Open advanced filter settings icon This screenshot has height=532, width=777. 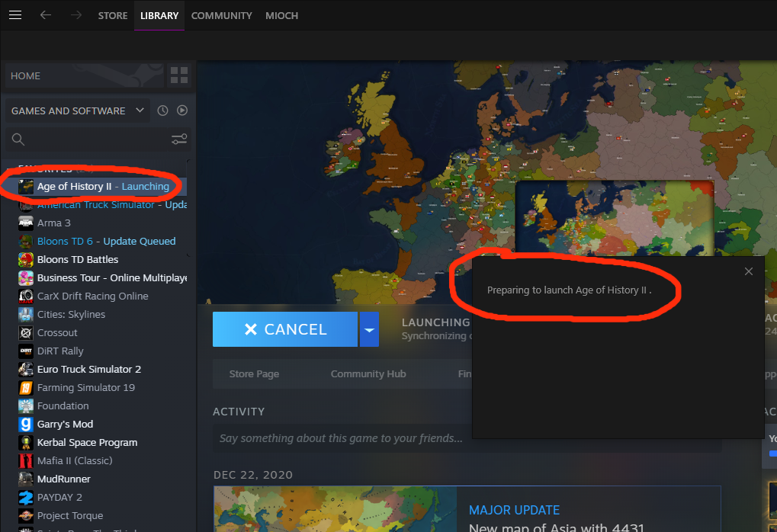[x=179, y=139]
